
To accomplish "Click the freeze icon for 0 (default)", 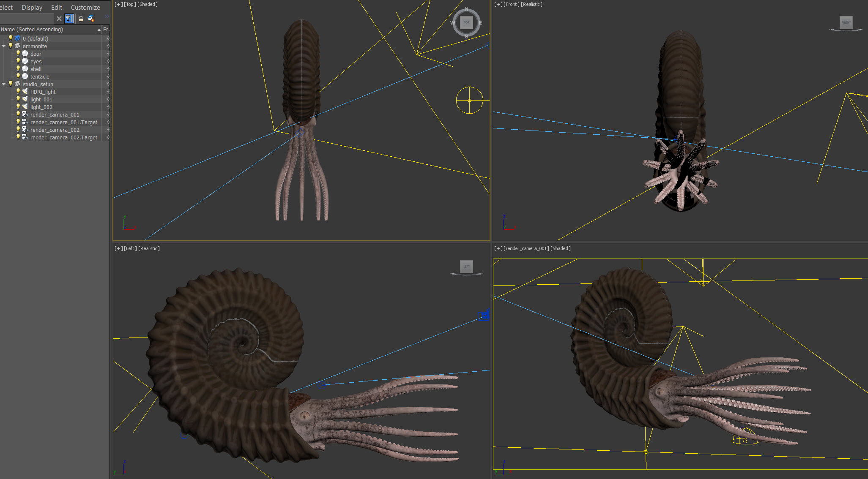I will pos(107,38).
